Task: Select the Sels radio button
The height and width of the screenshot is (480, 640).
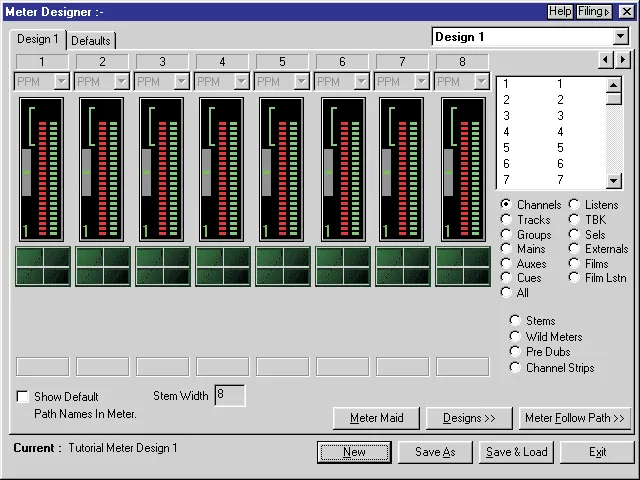Action: [574, 234]
